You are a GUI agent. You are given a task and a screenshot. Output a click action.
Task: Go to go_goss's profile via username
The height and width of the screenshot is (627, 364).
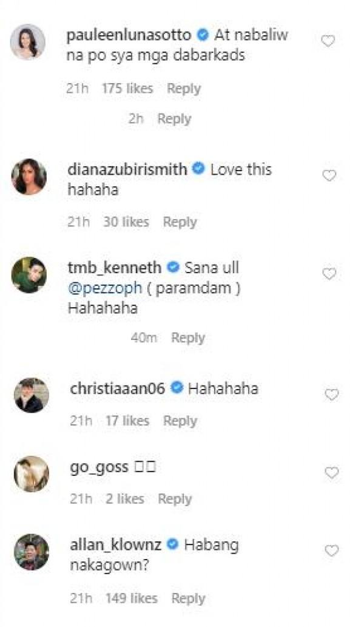[99, 467]
